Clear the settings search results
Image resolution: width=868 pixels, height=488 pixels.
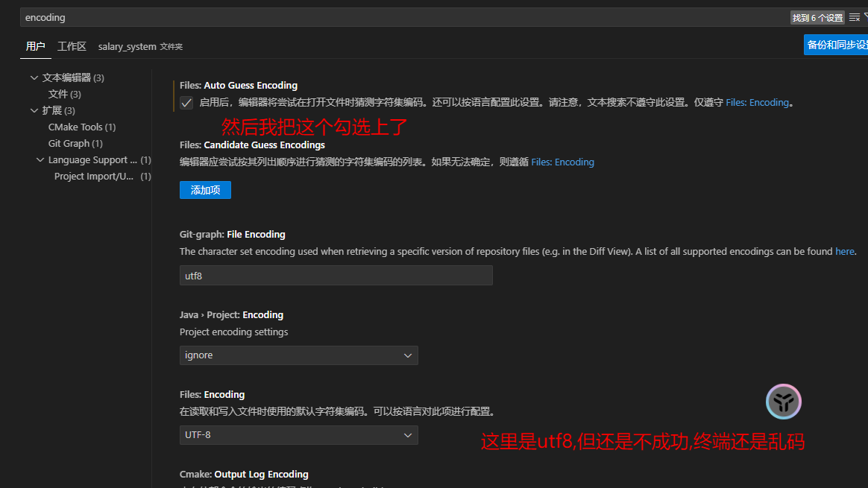coord(855,17)
